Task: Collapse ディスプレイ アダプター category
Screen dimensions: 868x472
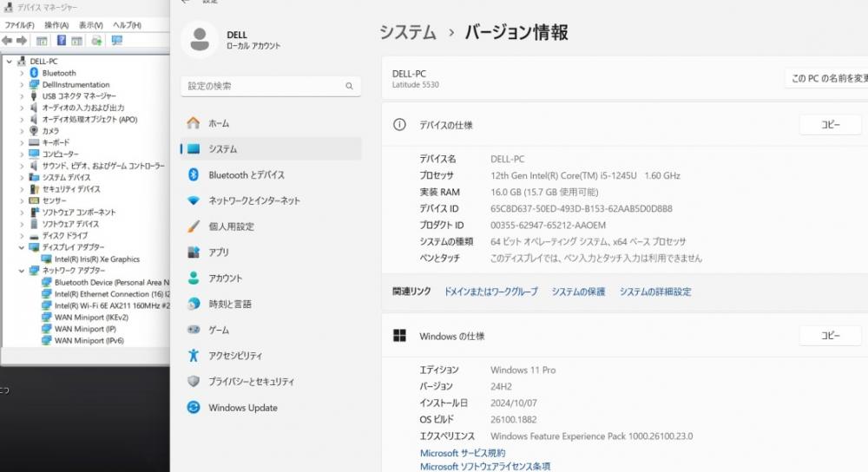Action: pos(22,247)
